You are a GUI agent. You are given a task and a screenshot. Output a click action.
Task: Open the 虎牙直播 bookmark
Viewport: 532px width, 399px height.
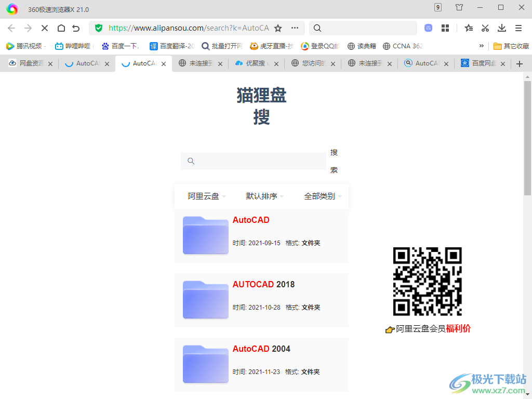pos(272,46)
